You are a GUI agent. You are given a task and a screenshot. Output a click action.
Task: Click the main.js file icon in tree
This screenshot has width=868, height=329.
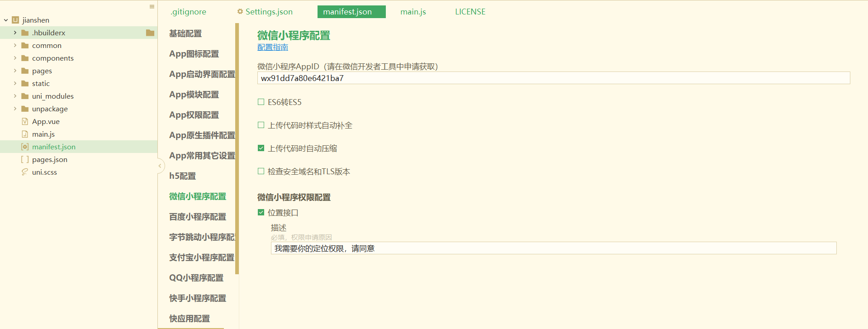click(x=25, y=134)
